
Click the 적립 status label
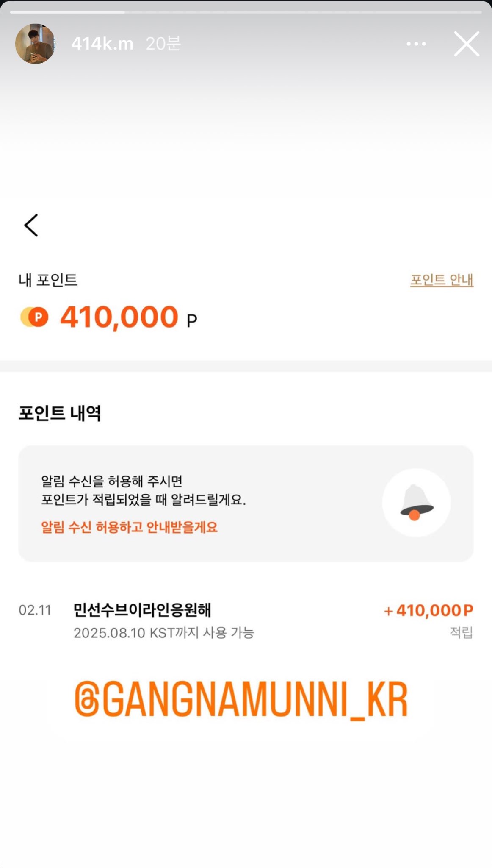coord(461,632)
